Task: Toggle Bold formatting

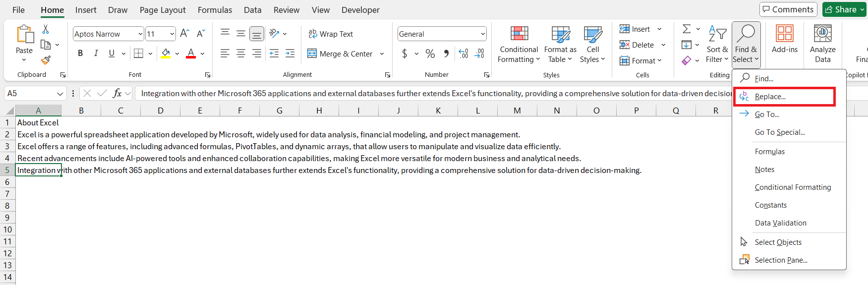Action: coord(80,53)
